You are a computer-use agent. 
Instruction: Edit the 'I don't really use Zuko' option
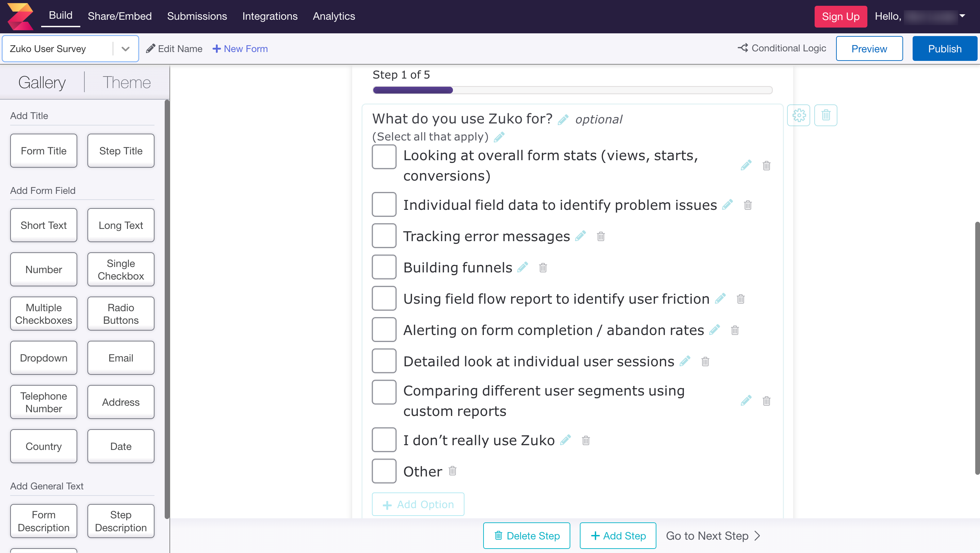click(566, 440)
